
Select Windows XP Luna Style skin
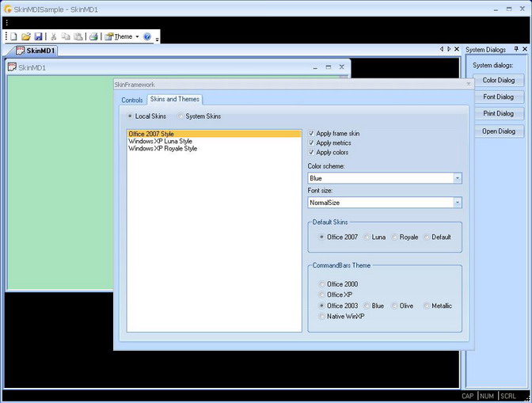pos(160,141)
